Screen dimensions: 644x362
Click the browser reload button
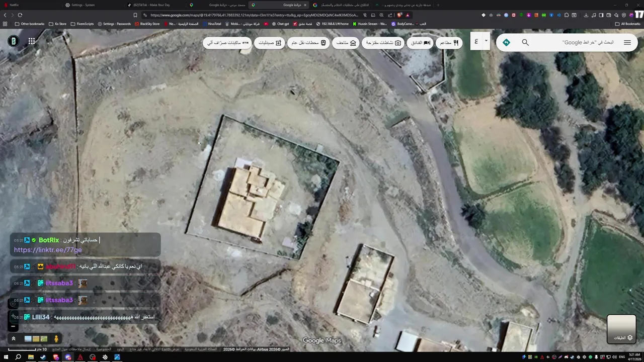click(x=20, y=15)
